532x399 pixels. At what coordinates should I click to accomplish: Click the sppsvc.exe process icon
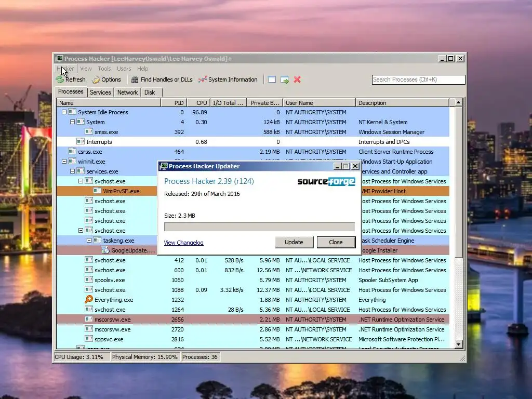[88, 339]
